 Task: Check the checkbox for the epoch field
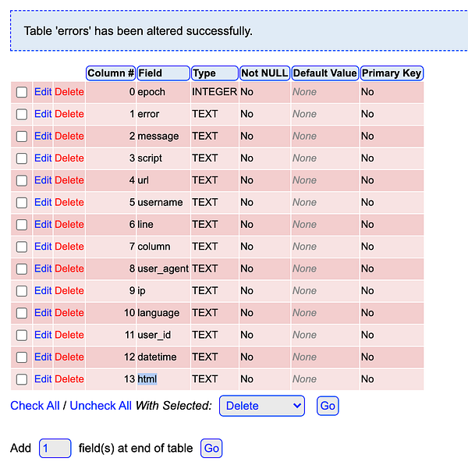pyautogui.click(x=22, y=92)
